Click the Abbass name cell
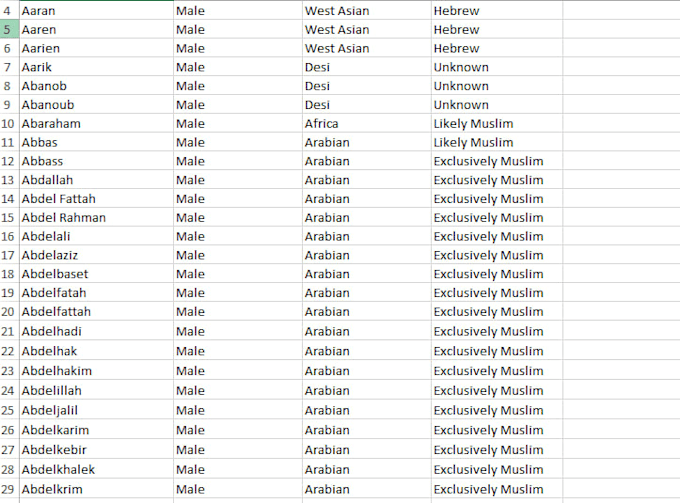Image resolution: width=680 pixels, height=503 pixels. [x=96, y=161]
